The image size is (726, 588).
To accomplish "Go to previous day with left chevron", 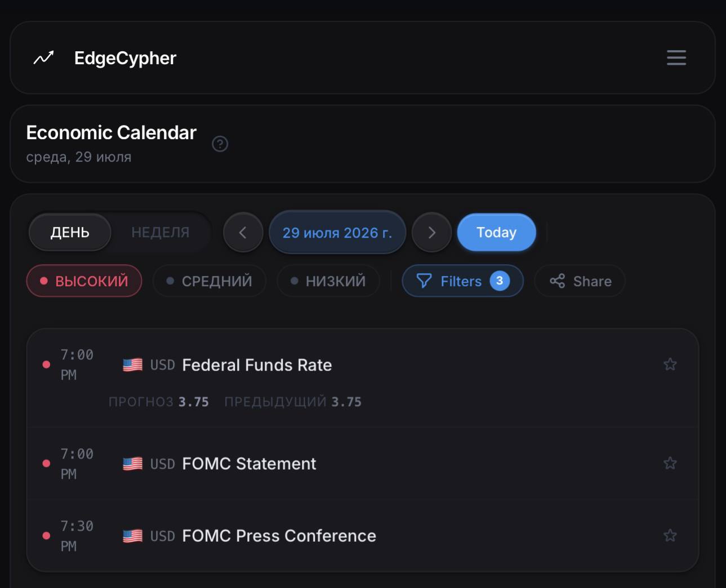I will tap(243, 232).
